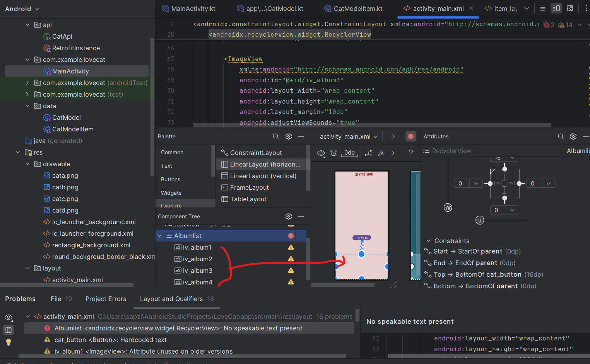Screen dimensions: 590x364
Task: Pick FrameLayout from the Palette
Action: pyautogui.click(x=245, y=187)
